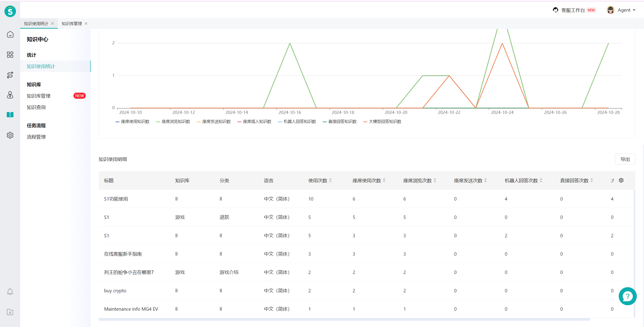Viewport: 644px width, 327px height.
Task: Open 流程管理 in side menu
Action: pos(36,137)
